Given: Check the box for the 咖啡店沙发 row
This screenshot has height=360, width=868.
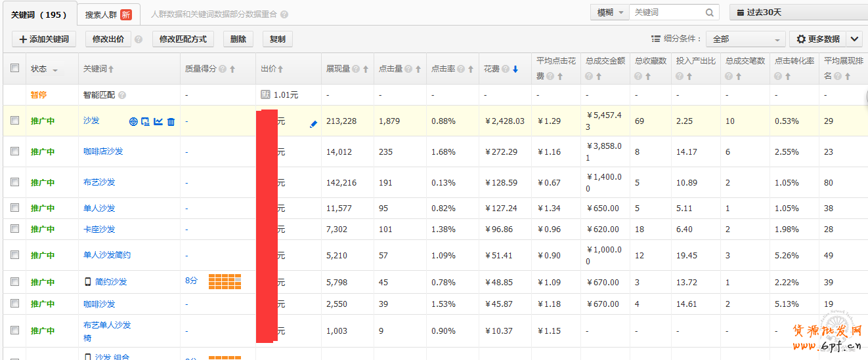Looking at the screenshot, I should [15, 151].
